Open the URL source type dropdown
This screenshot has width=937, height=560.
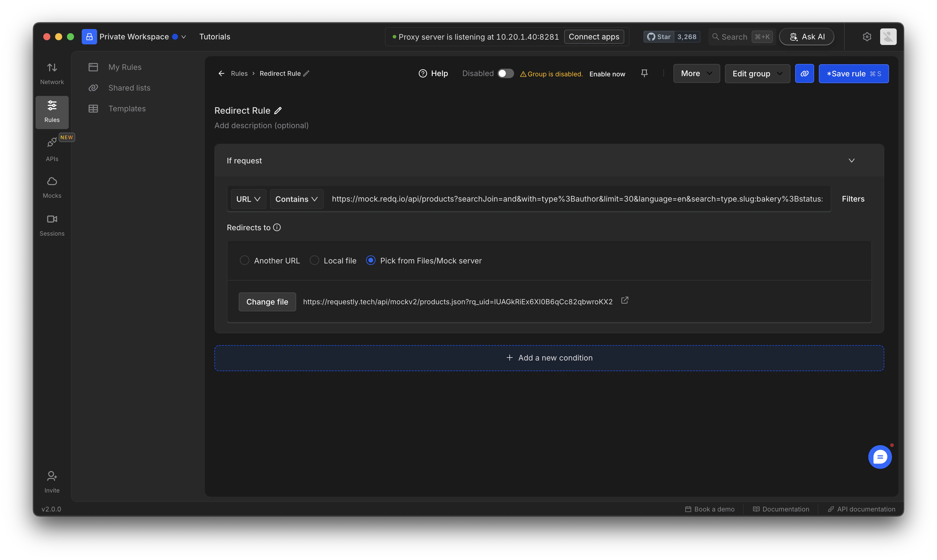click(x=248, y=199)
